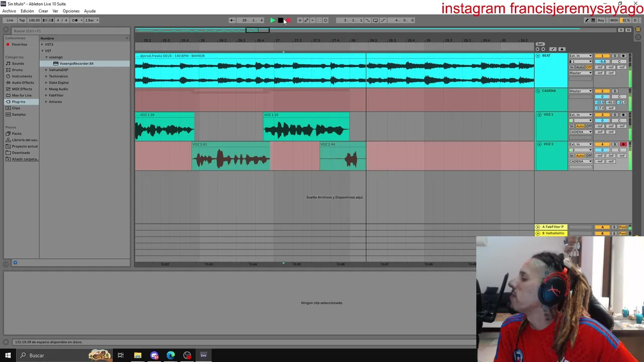The image size is (644, 362).
Task: Click the tempo field 140.00
Action: tap(34, 20)
